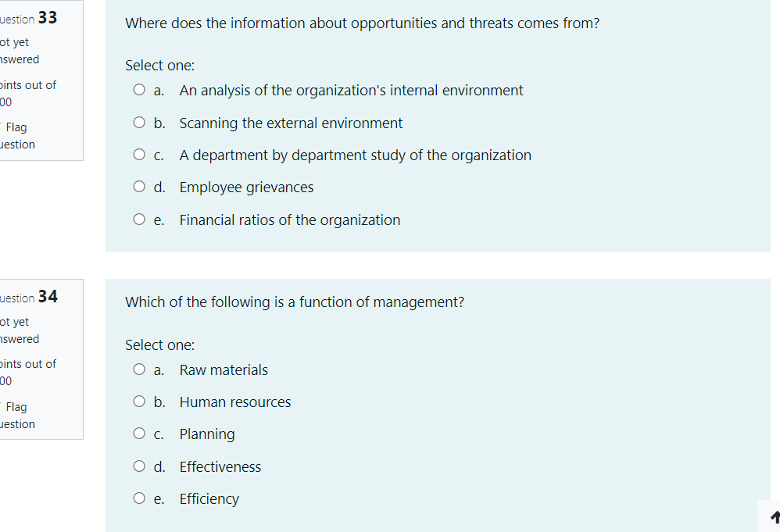This screenshot has width=780, height=532.
Task: Click the flag icon beside Question 34
Action: pyautogui.click(x=2, y=406)
